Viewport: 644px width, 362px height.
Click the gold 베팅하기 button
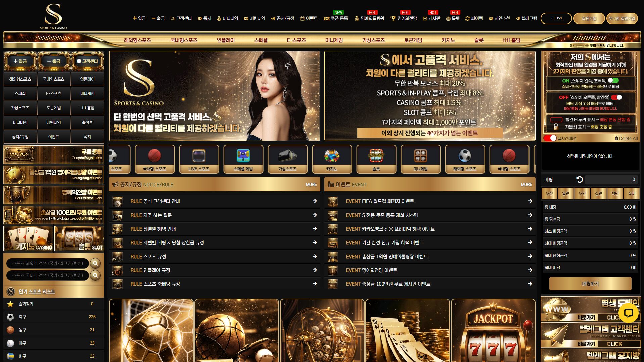590,284
